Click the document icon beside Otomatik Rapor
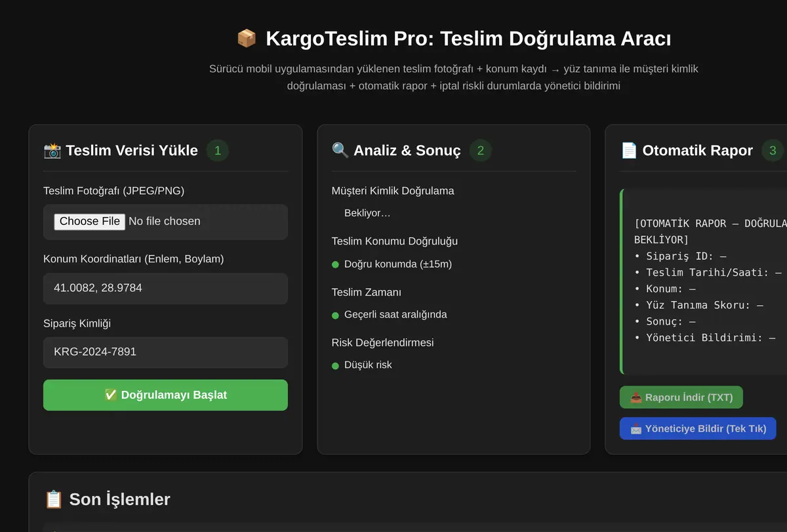The width and height of the screenshot is (787, 532). [x=629, y=150]
